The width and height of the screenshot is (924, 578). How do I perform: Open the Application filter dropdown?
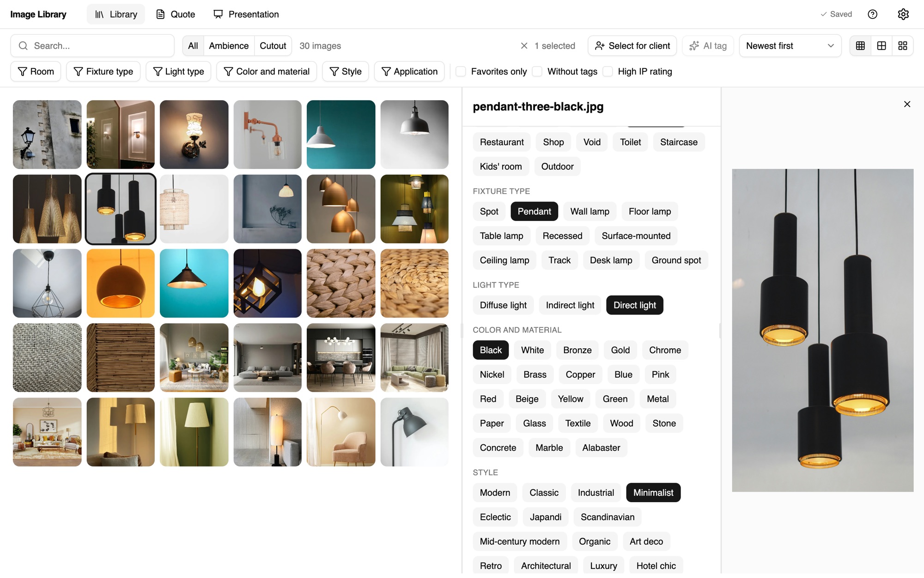pyautogui.click(x=409, y=72)
